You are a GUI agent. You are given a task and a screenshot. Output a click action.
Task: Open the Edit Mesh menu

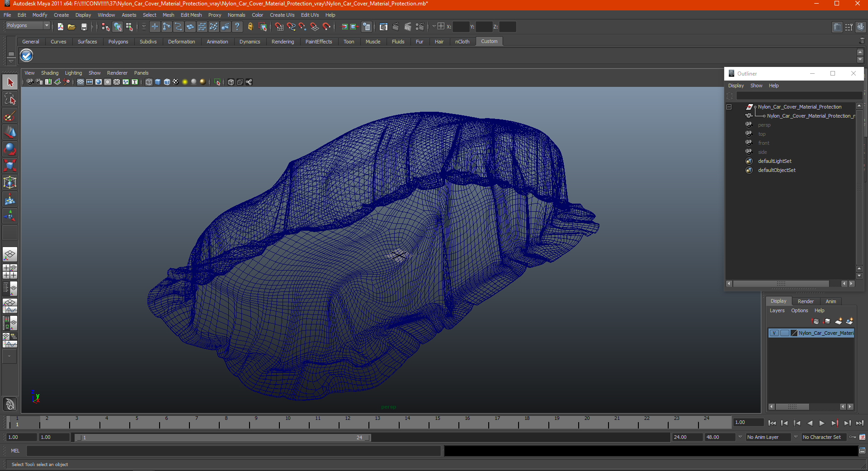point(191,15)
